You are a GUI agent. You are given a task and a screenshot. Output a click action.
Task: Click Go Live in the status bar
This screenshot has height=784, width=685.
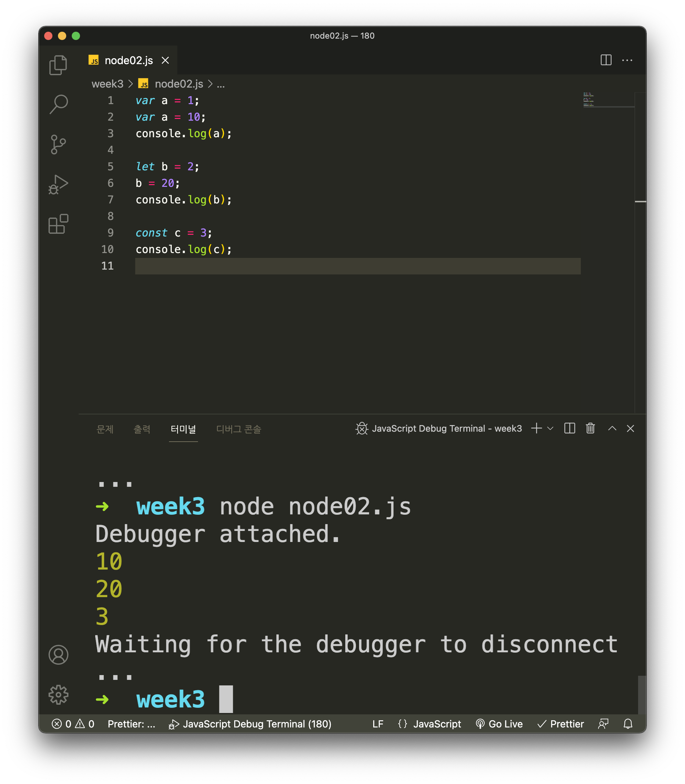pos(499,724)
